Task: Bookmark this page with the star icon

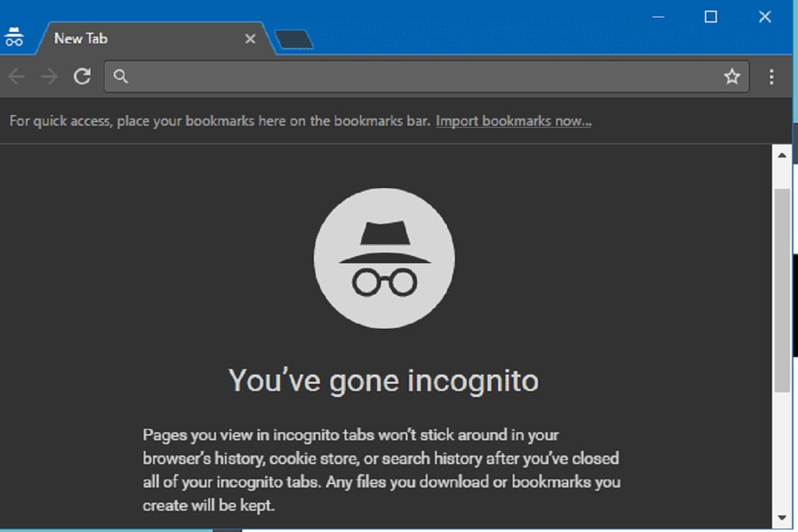Action: click(x=732, y=76)
